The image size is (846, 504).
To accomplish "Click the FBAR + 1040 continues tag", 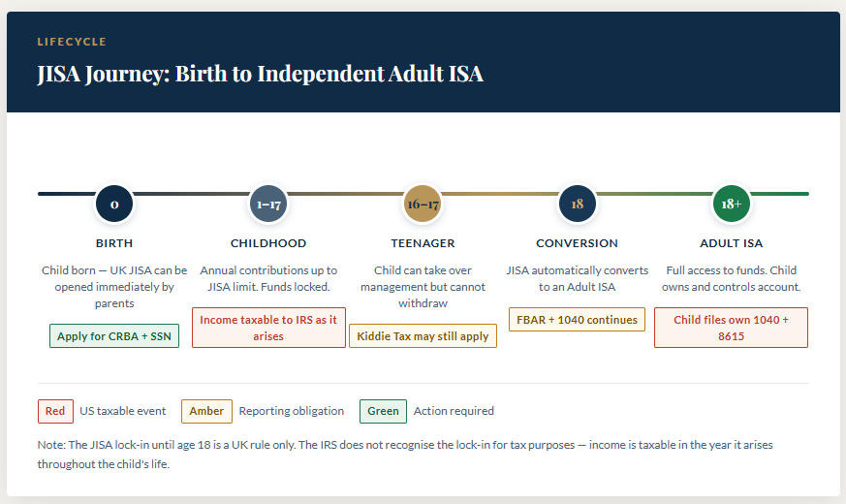I will tap(577, 319).
